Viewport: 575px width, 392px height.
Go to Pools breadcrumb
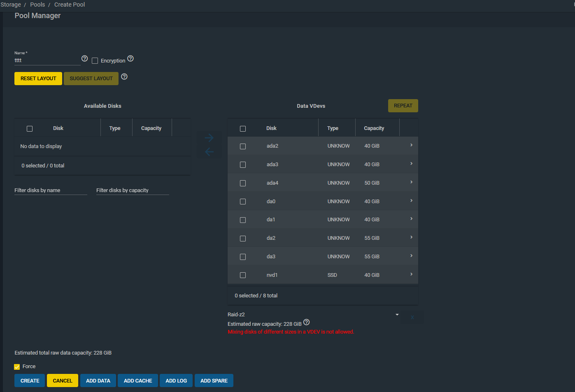[x=37, y=5]
